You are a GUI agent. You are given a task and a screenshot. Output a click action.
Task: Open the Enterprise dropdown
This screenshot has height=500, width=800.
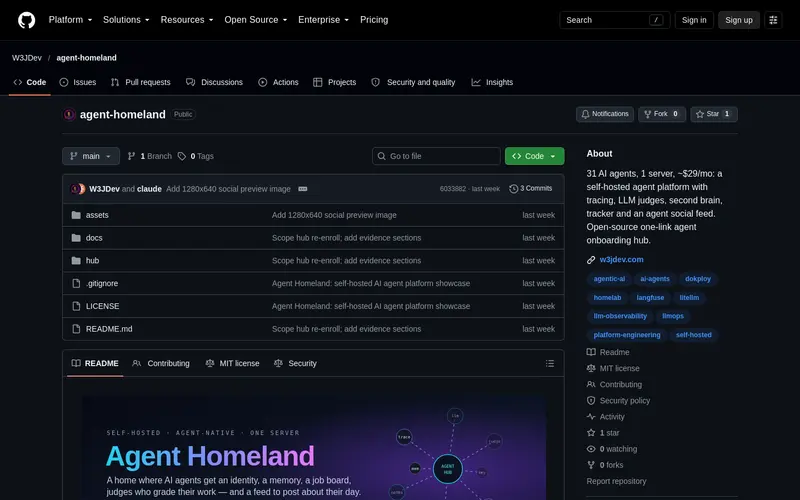pyautogui.click(x=323, y=20)
